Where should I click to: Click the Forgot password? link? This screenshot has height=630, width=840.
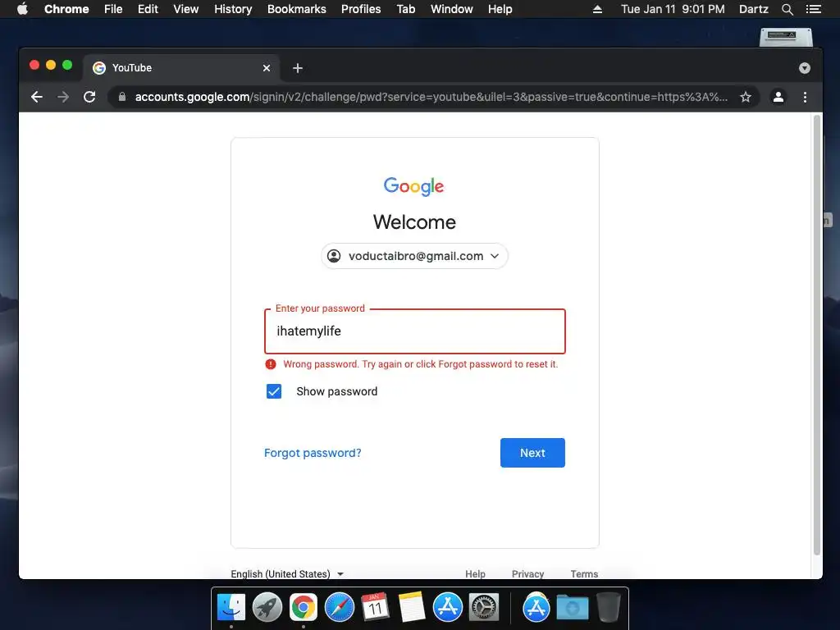[x=313, y=453]
